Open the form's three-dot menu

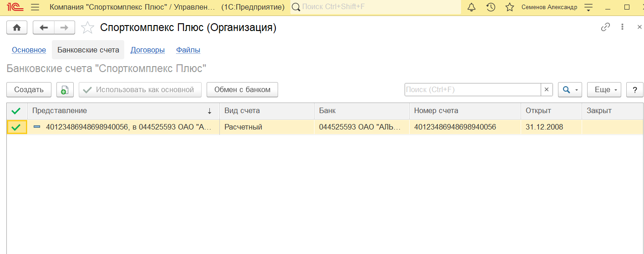point(622,27)
